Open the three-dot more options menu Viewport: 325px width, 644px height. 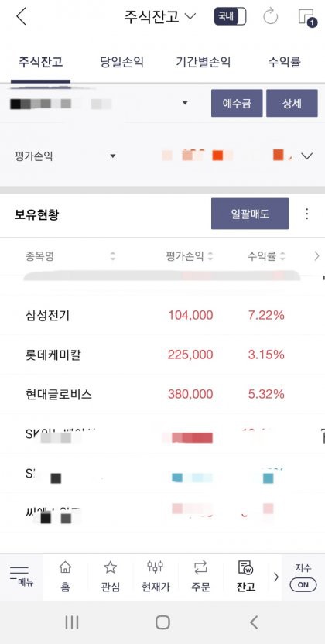tap(306, 214)
